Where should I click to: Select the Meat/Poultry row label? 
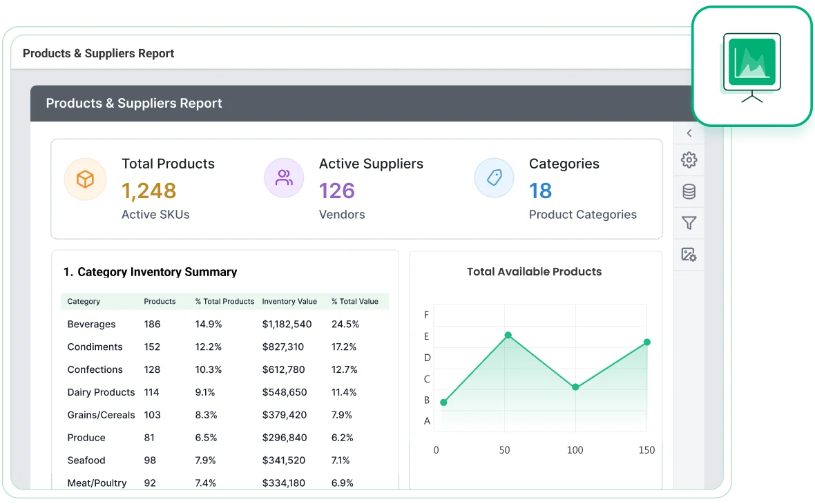tap(97, 483)
